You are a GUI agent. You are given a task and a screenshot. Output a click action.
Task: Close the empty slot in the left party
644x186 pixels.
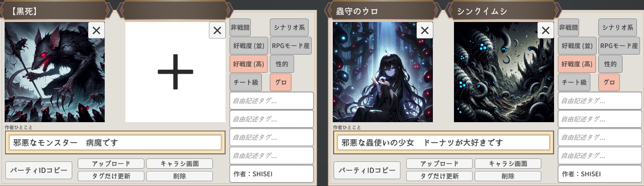pos(217,30)
